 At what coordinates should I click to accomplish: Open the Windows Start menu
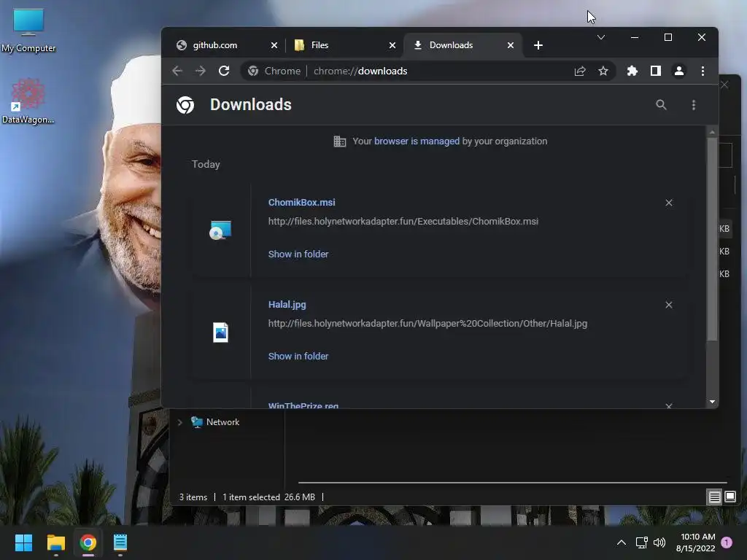point(23,542)
